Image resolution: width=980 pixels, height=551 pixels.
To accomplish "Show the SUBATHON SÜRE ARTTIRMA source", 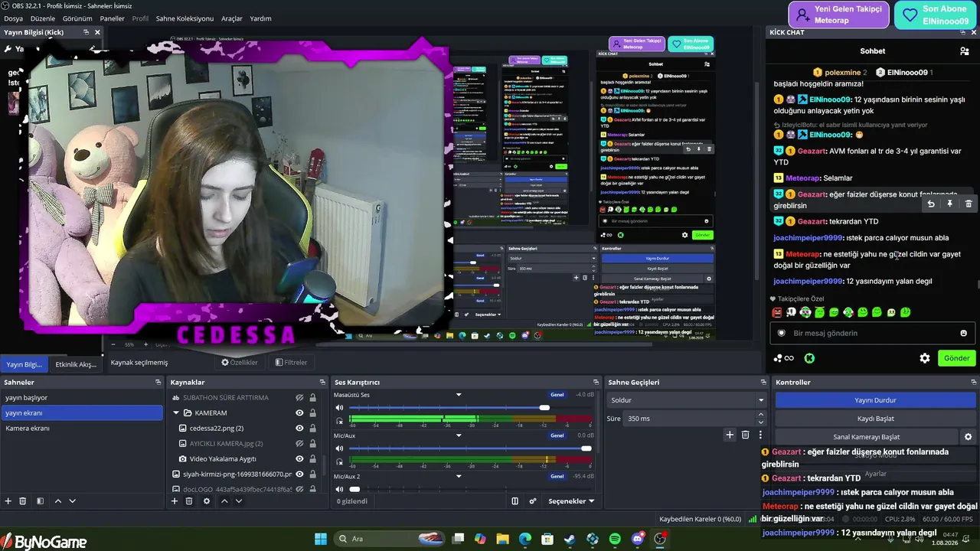I will 300,398.
